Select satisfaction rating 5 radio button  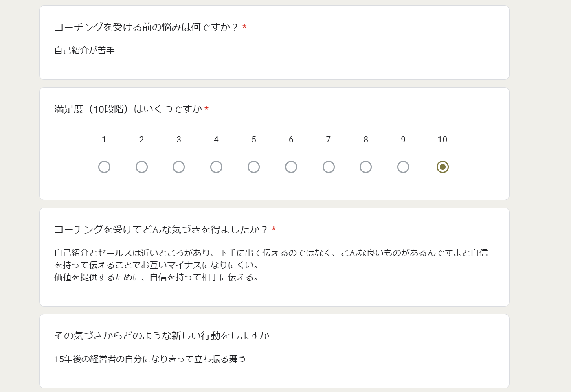pos(254,167)
